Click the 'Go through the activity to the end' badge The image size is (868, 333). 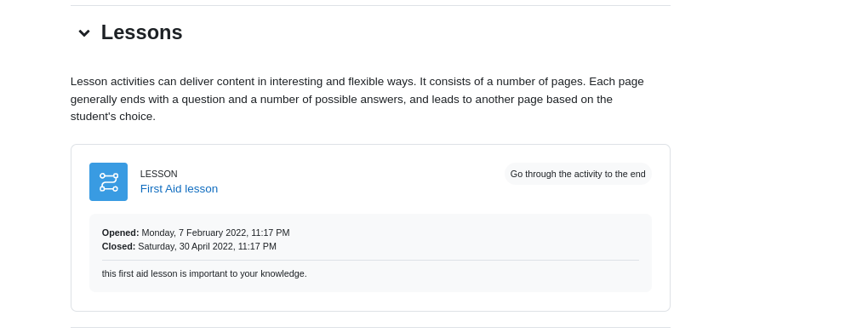(578, 174)
